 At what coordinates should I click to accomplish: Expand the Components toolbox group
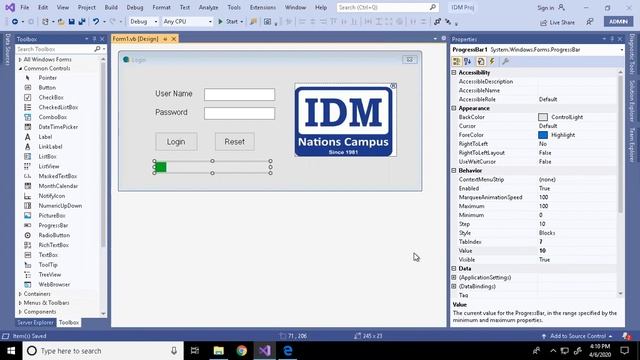pyautogui.click(x=20, y=312)
